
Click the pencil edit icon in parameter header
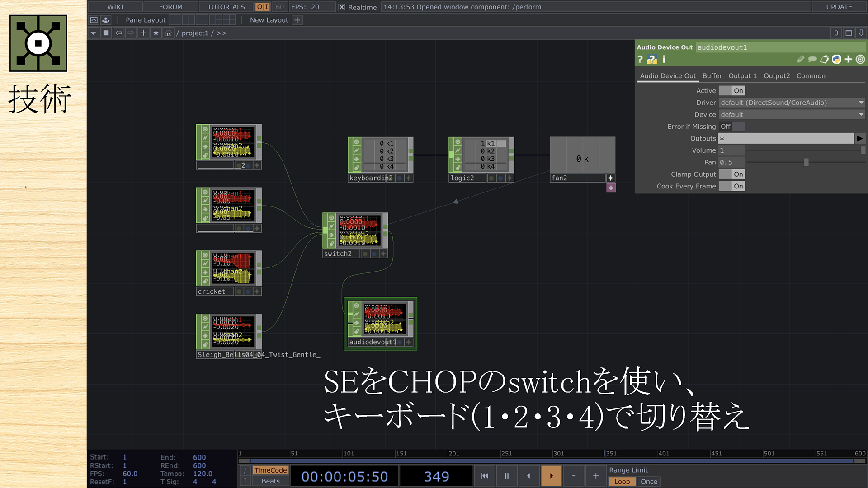point(801,59)
